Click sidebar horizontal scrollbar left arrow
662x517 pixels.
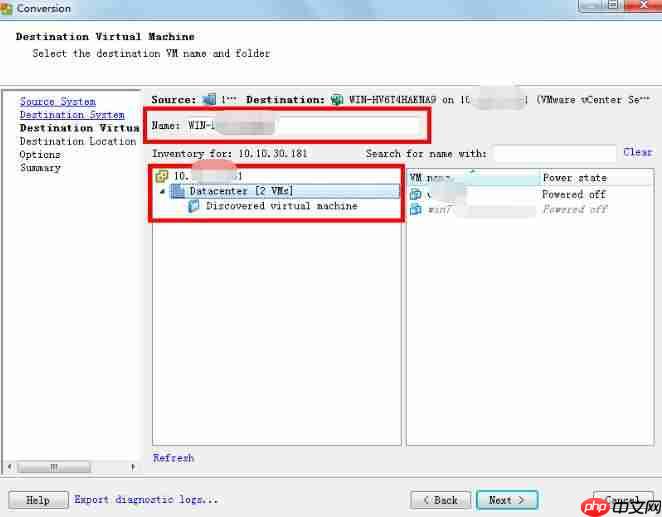[10, 467]
